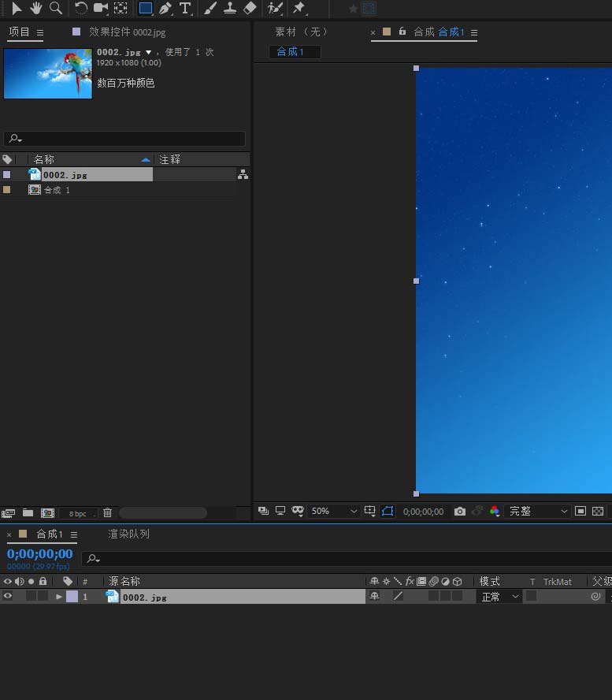
Task: Select the 合成 1 item in project list
Action: tap(57, 190)
